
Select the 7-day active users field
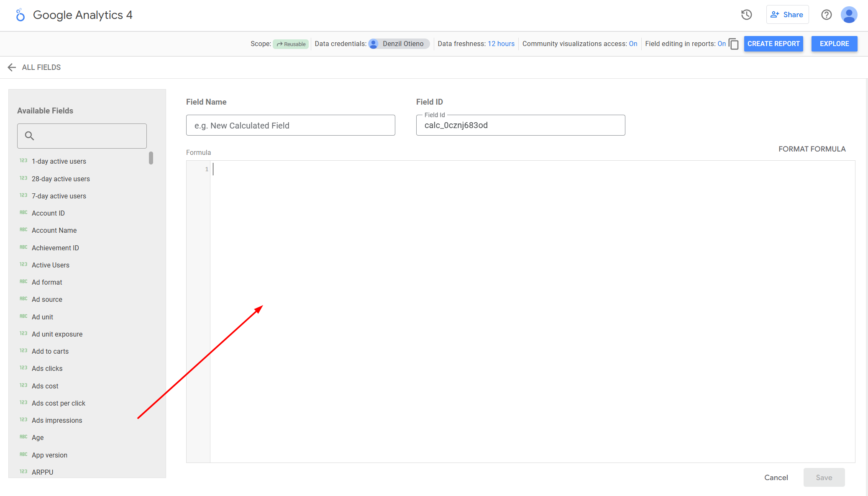pos(59,196)
